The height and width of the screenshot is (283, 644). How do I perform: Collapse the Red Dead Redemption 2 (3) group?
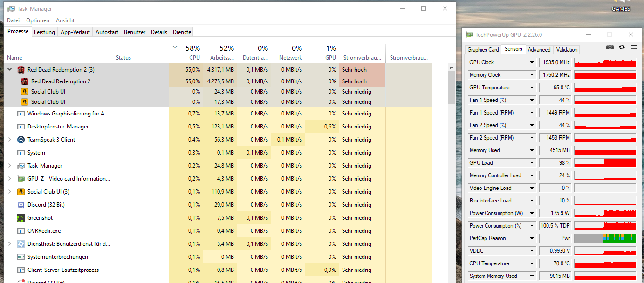[10, 70]
